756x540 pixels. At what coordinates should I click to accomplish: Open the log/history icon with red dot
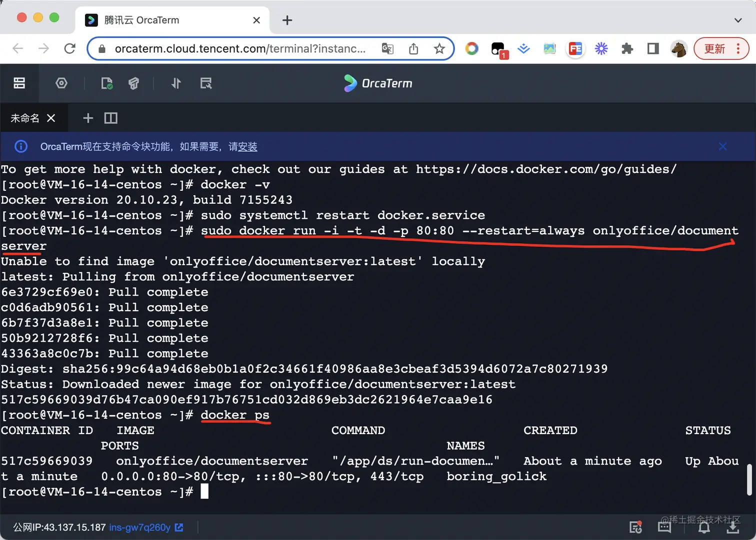pos(635,527)
